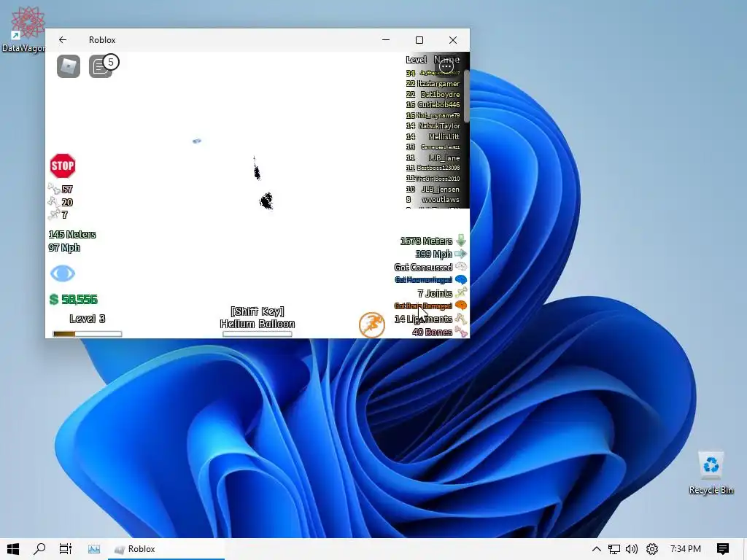Viewport: 747px width, 560px height.
Task: Click the [Shift Key] Helium Balloon label
Action: point(258,318)
